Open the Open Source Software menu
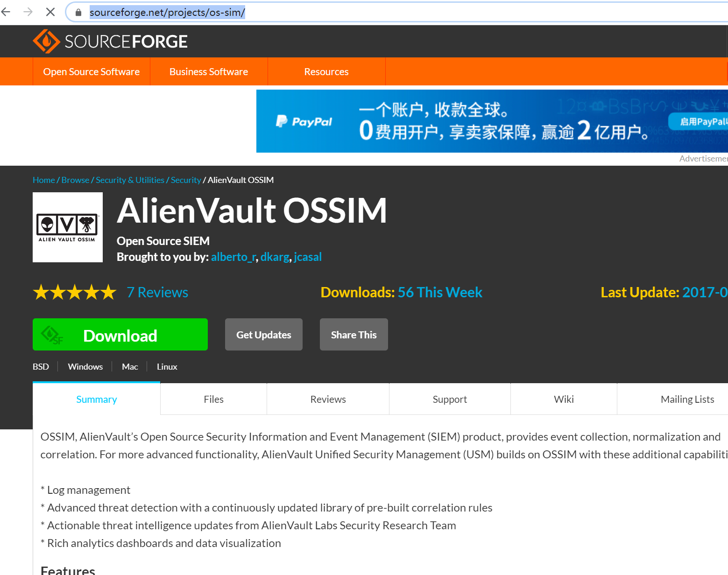Viewport: 728px width, 575px height. pos(91,71)
